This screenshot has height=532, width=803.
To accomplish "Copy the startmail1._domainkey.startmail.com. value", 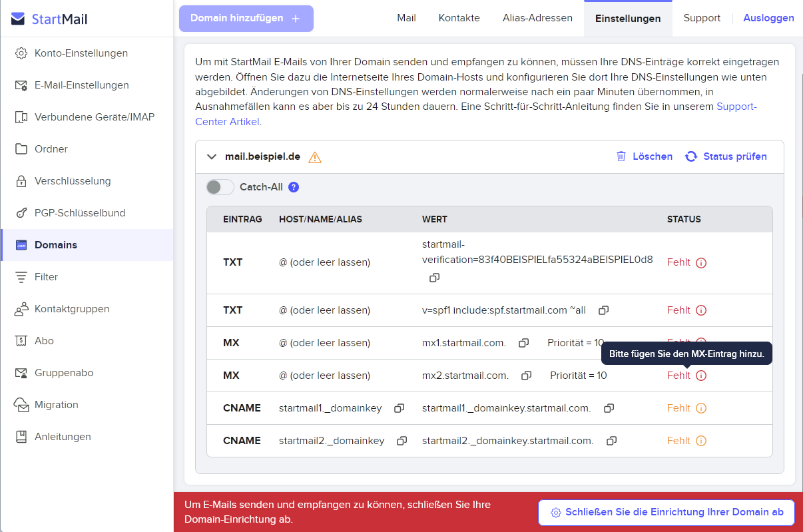I will (609, 408).
